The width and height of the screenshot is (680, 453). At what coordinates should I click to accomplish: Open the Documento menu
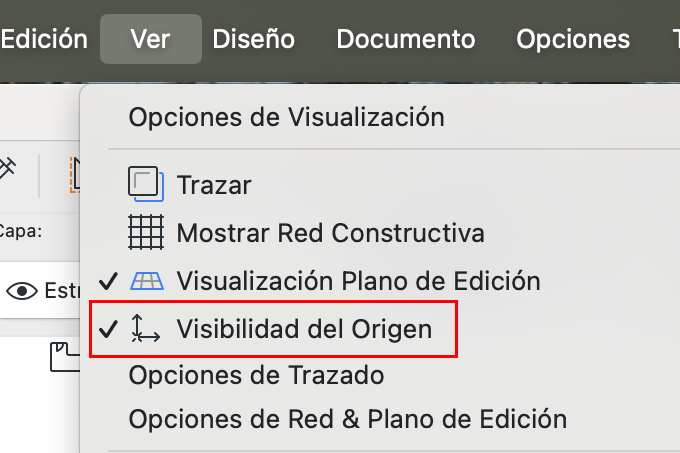[x=405, y=39]
